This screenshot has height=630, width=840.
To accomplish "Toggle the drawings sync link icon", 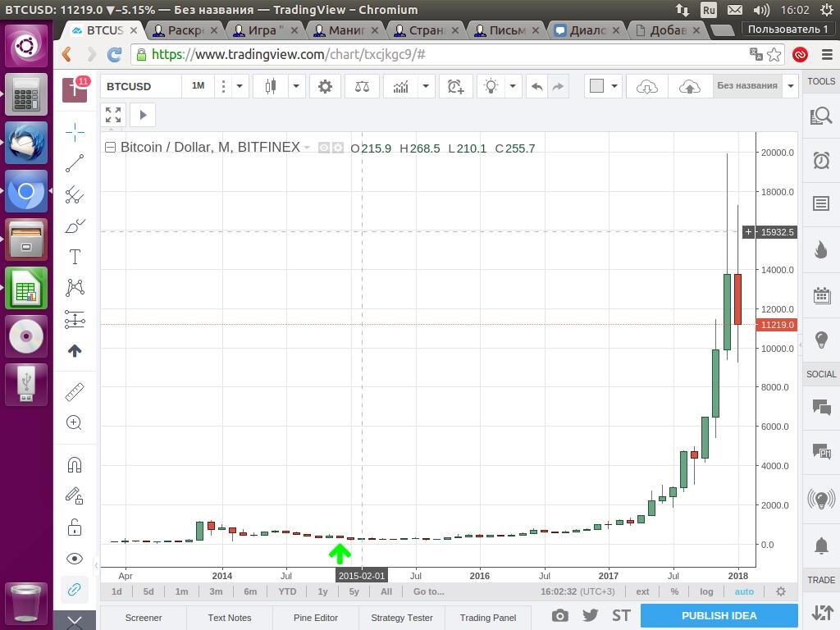I will [75, 590].
